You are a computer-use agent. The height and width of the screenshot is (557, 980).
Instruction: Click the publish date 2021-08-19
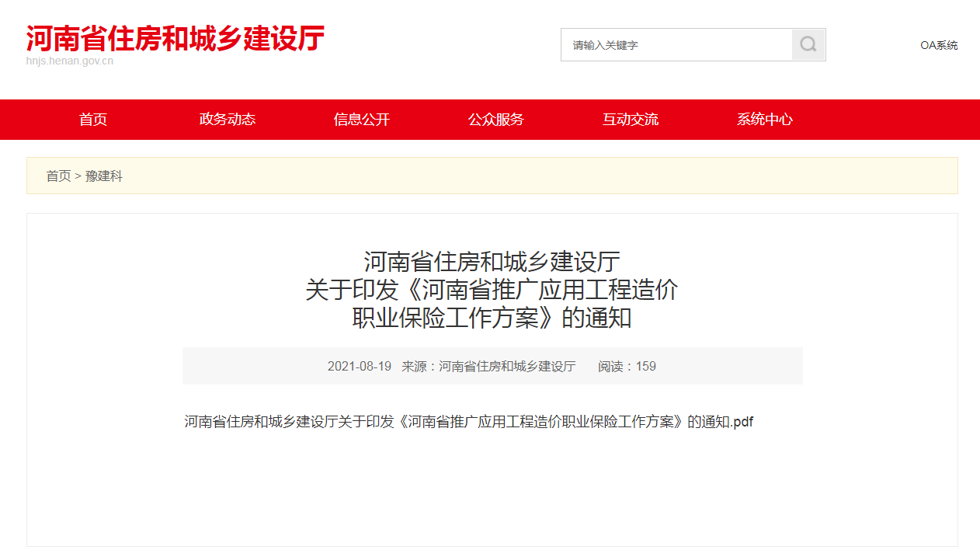click(359, 367)
